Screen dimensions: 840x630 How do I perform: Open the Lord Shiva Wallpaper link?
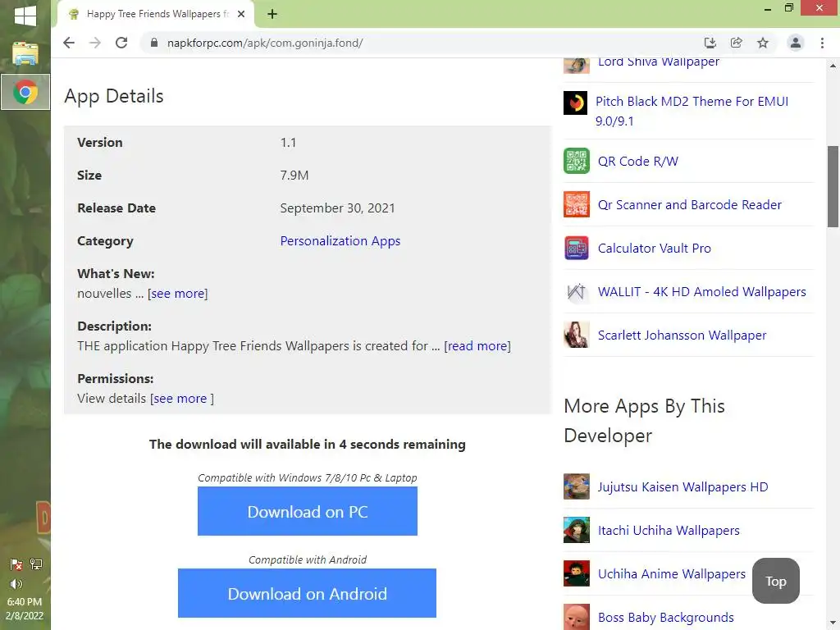[x=659, y=62]
